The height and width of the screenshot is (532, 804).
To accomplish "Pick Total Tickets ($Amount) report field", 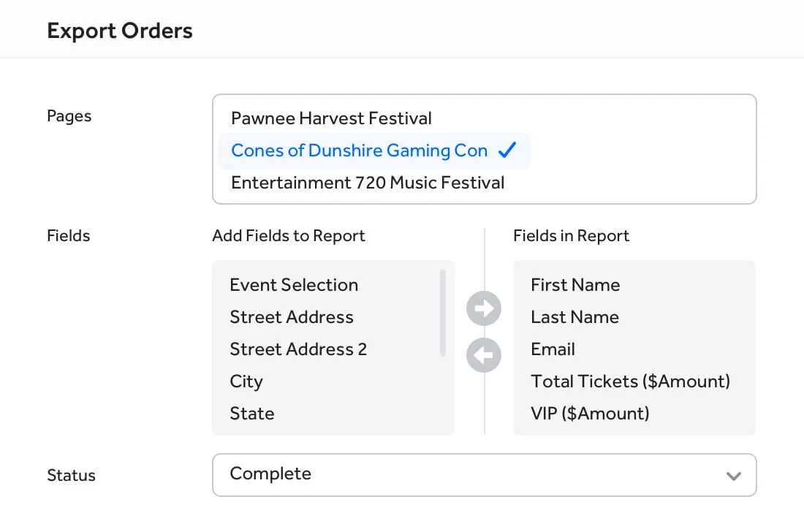I will point(630,381).
